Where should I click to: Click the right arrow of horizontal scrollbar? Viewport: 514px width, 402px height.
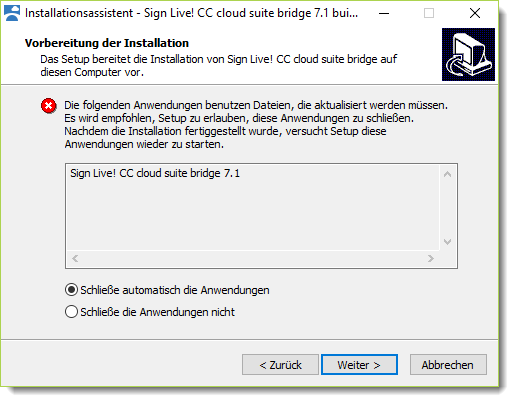click(431, 259)
